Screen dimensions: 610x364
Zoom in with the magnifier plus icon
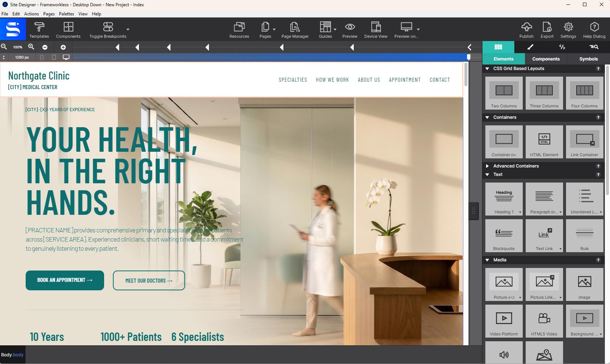coord(31,47)
